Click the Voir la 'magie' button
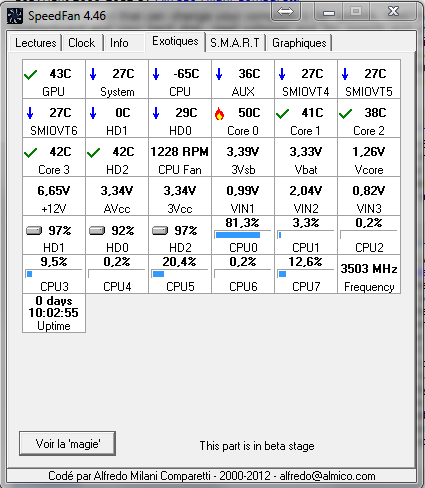The height and width of the screenshot is (488, 425). click(x=68, y=444)
